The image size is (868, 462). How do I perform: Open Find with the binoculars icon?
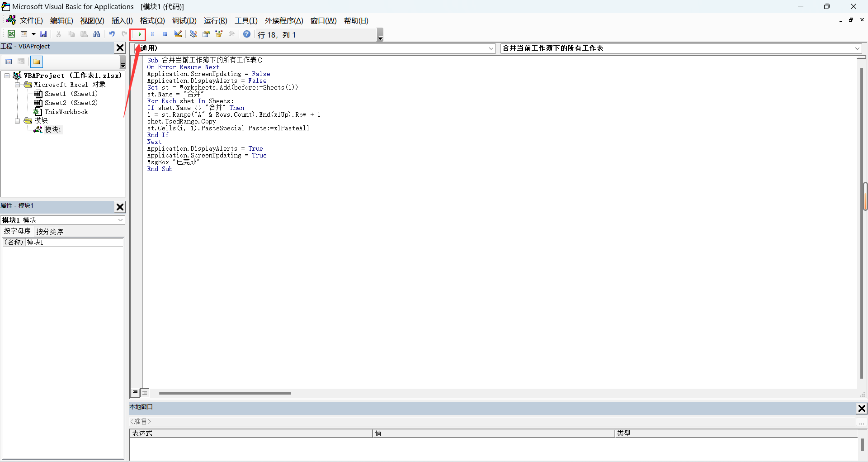(x=96, y=34)
